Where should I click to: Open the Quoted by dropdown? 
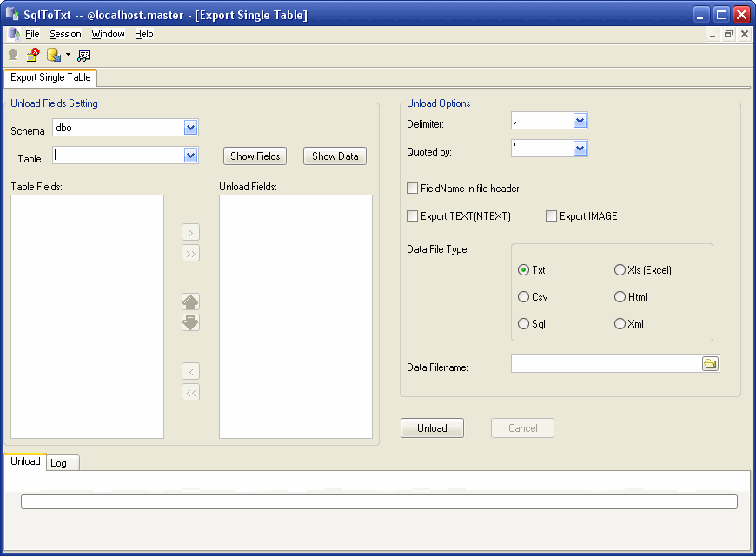coord(580,149)
